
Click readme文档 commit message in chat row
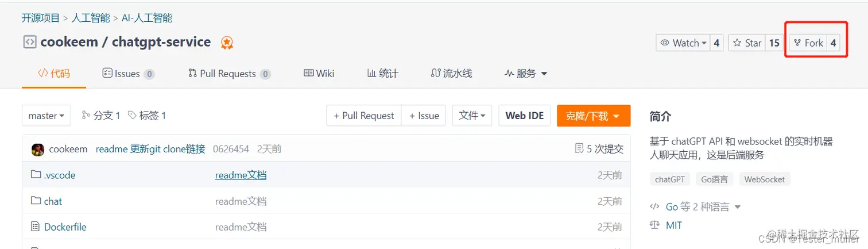pos(241,201)
